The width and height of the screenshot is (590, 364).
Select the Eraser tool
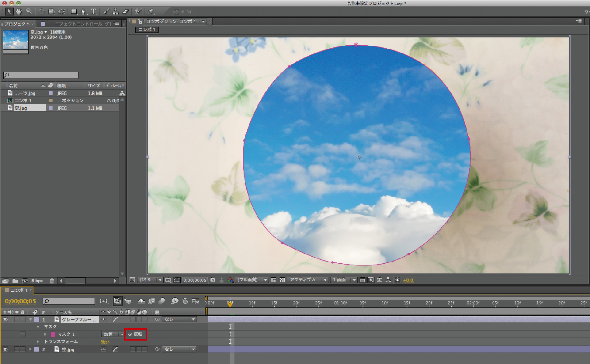[x=125, y=11]
